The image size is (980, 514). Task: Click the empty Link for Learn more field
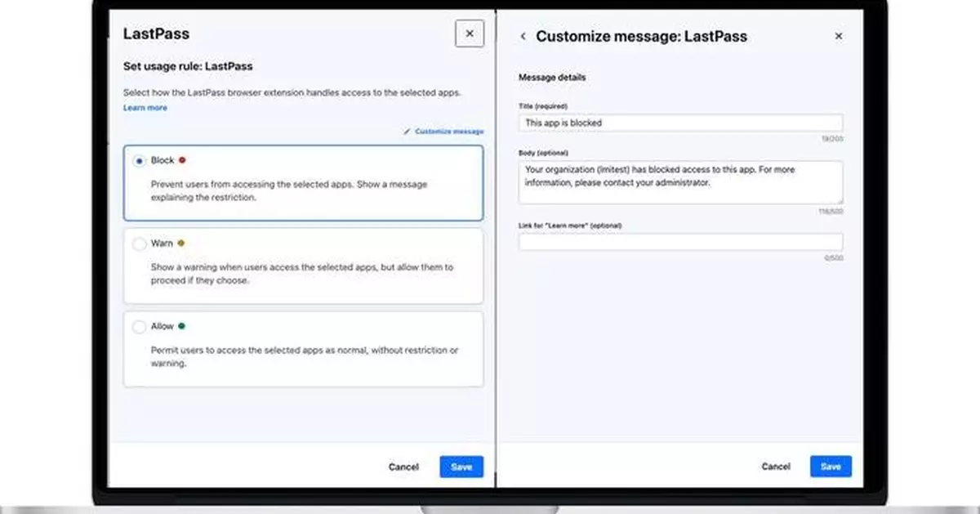tap(680, 241)
